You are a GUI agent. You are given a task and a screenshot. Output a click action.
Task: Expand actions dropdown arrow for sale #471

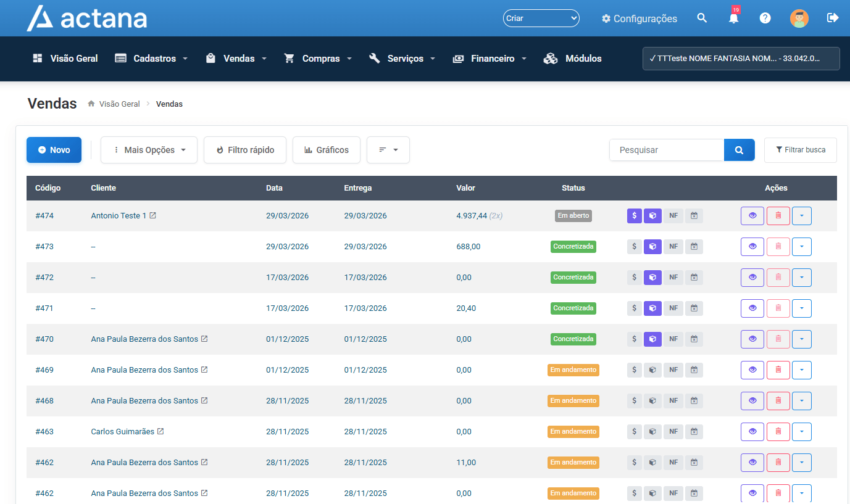click(x=802, y=308)
